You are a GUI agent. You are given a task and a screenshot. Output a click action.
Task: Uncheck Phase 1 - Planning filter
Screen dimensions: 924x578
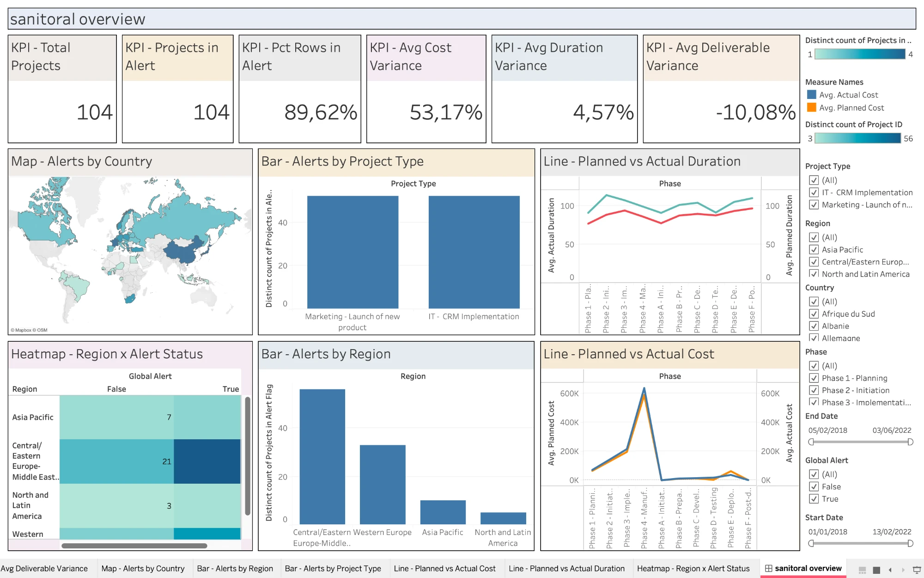(814, 378)
